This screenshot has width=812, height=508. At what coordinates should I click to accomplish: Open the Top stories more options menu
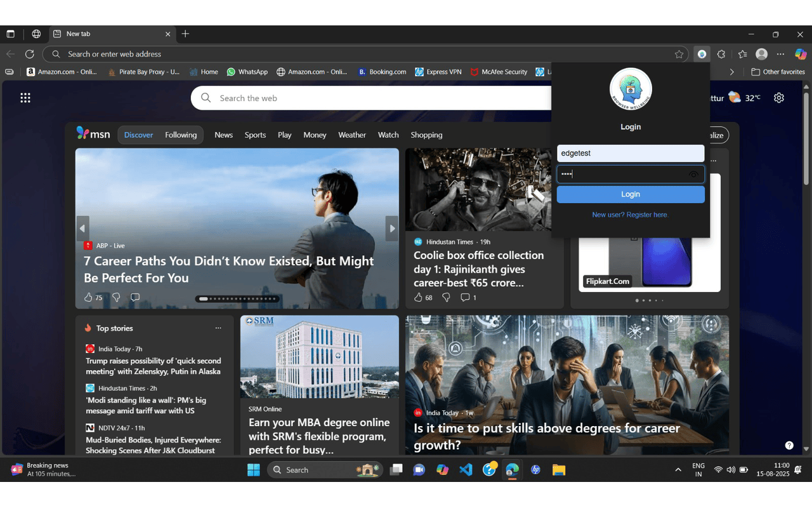point(218,328)
